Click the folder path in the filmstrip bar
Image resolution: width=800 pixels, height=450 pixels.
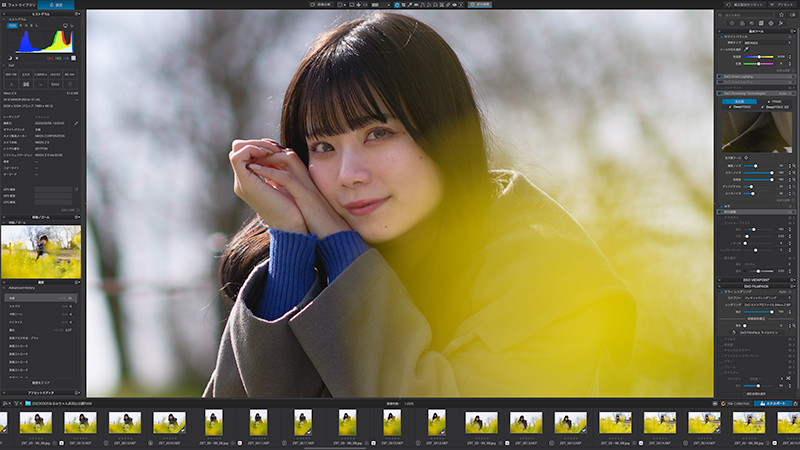tap(59, 404)
